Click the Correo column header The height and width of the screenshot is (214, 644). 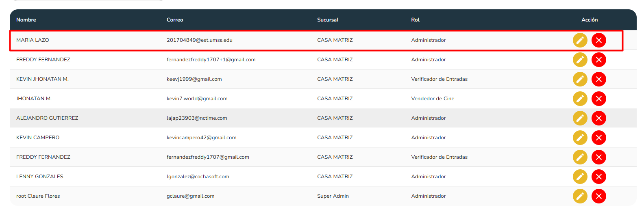175,20
